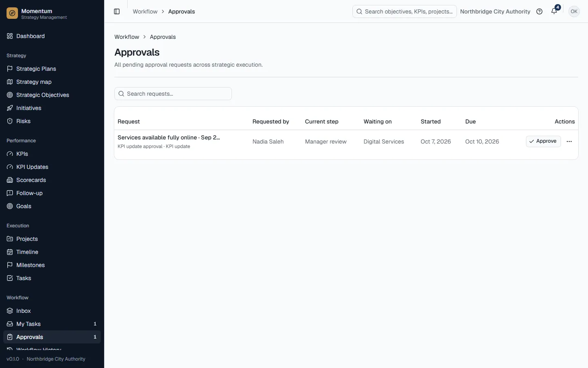Open the OK user avatar menu
This screenshot has width=588, height=368.
click(x=574, y=11)
